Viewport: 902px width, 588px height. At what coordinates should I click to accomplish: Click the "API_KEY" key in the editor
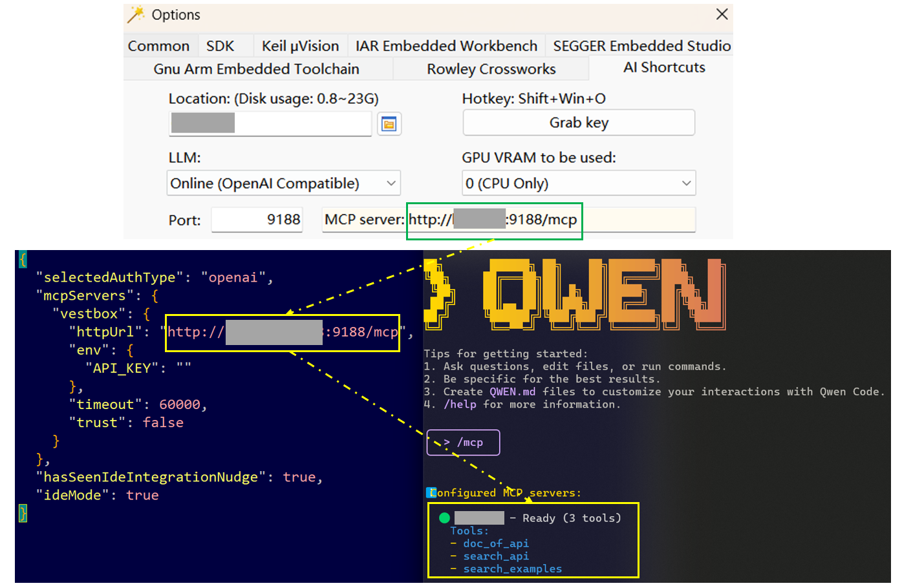tap(122, 368)
